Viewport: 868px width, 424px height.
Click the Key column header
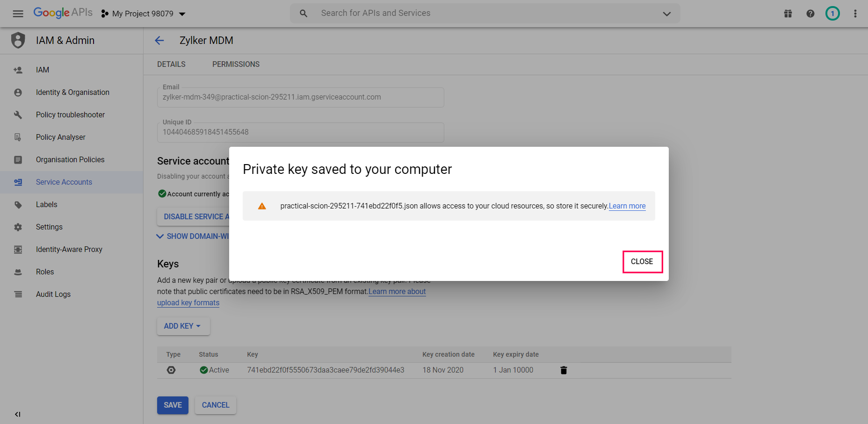pyautogui.click(x=253, y=355)
